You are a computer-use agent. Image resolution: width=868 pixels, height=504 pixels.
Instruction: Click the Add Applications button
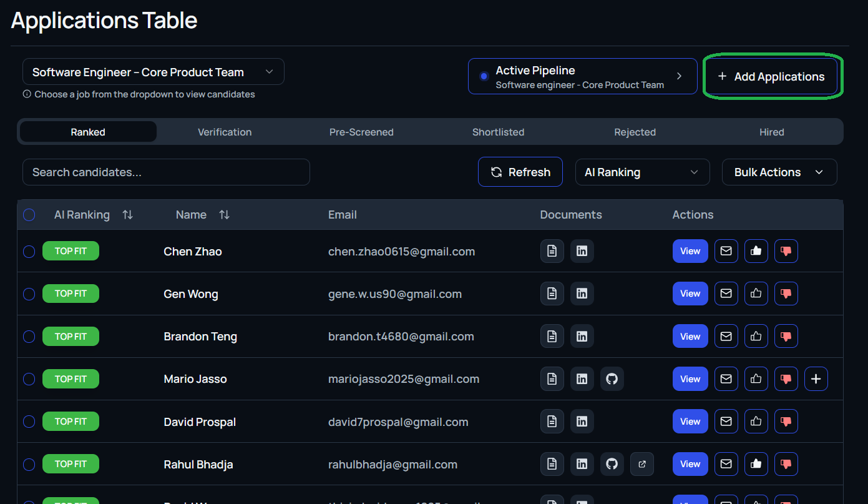pyautogui.click(x=771, y=77)
